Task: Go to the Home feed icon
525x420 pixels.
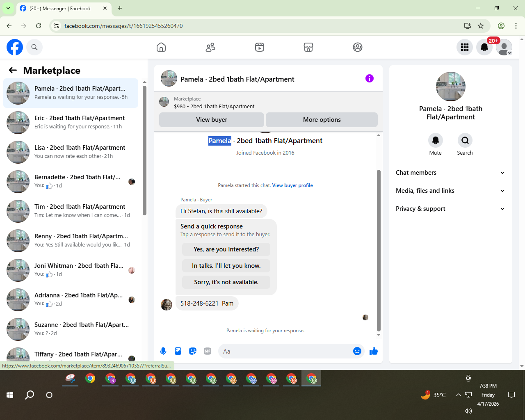Action: (x=161, y=47)
